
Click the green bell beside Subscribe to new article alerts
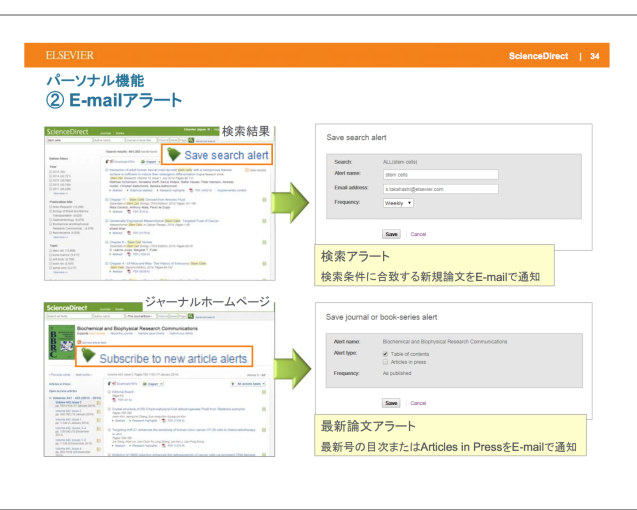88,355
